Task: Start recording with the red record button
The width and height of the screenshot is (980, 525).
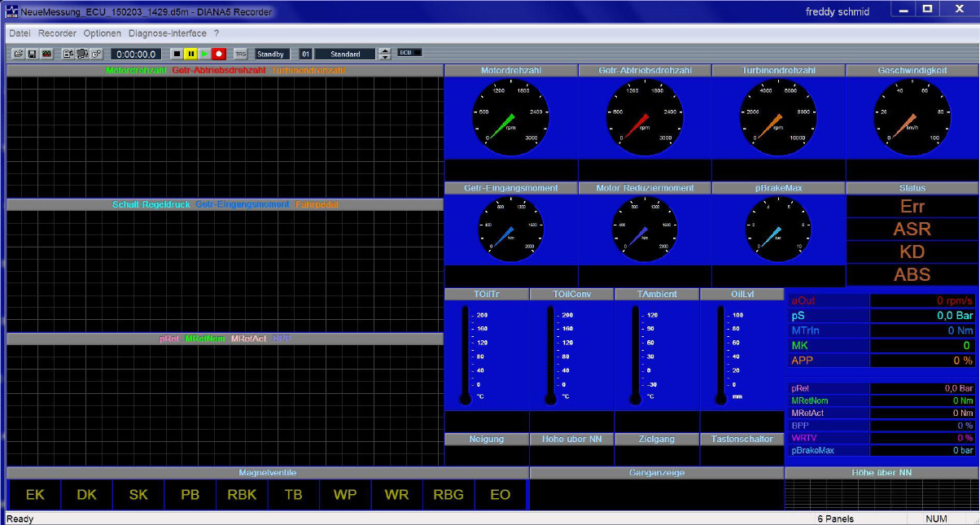Action: [x=218, y=54]
